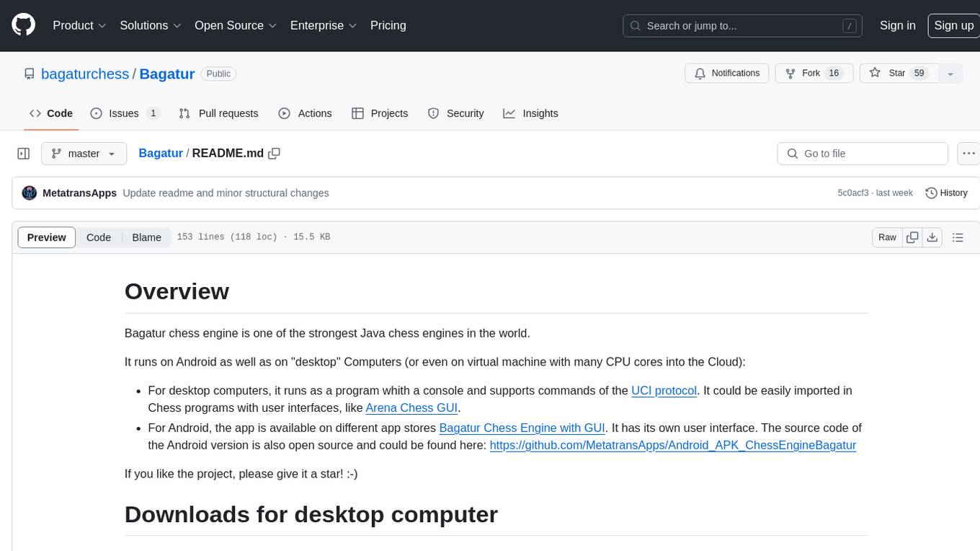Image resolution: width=980 pixels, height=551 pixels.
Task: Click the Sign up button
Action: point(953,25)
